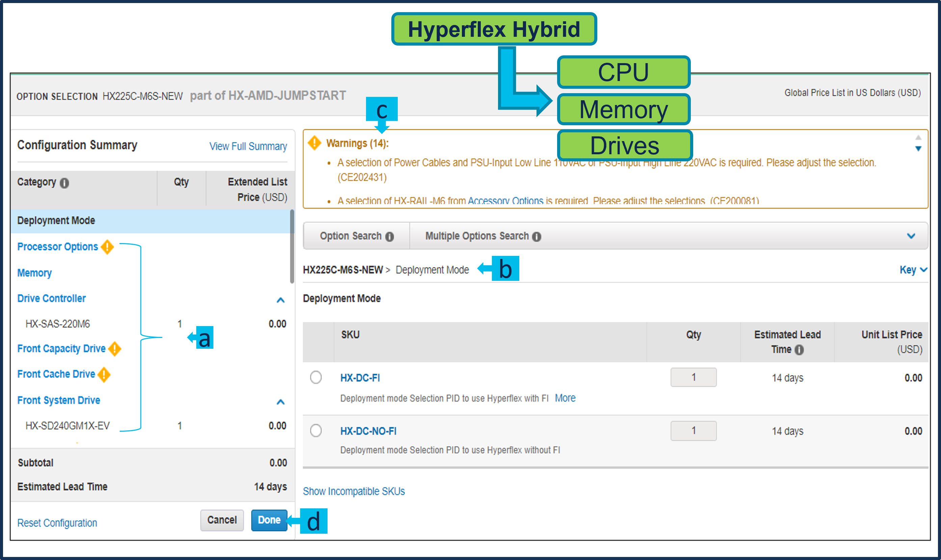Click the Warnings (14) alert icon

314,143
